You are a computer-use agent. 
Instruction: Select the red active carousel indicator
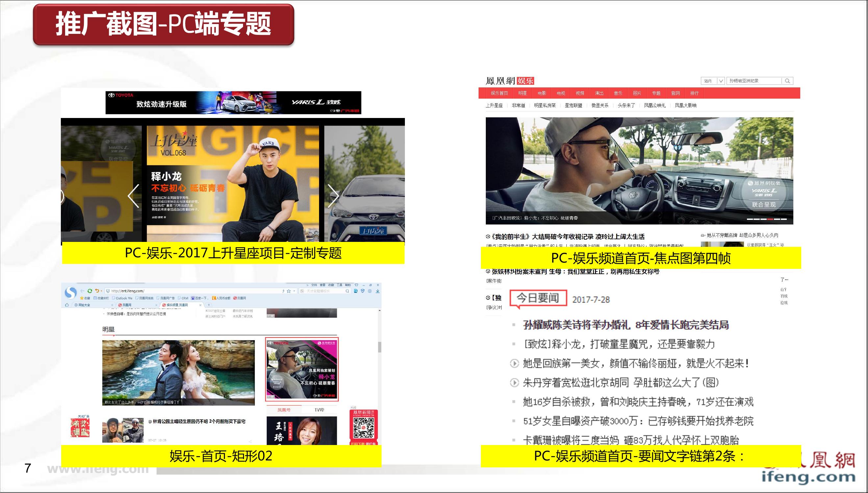click(x=770, y=220)
